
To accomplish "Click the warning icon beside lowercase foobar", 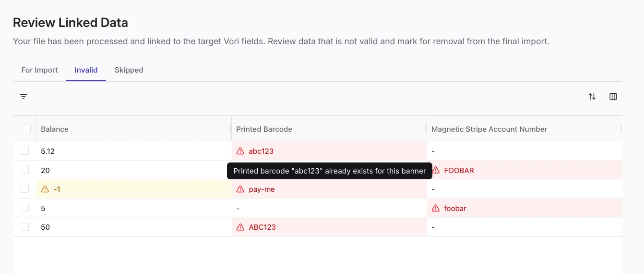I will [x=436, y=208].
